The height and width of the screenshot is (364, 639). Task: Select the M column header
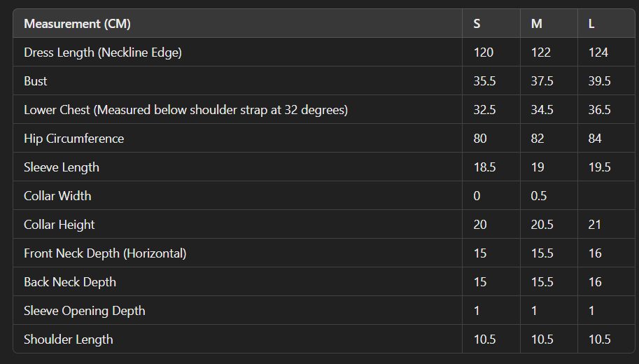537,24
